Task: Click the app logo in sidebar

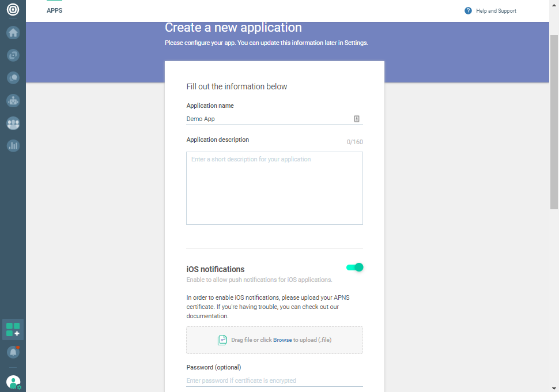Action: 13,10
